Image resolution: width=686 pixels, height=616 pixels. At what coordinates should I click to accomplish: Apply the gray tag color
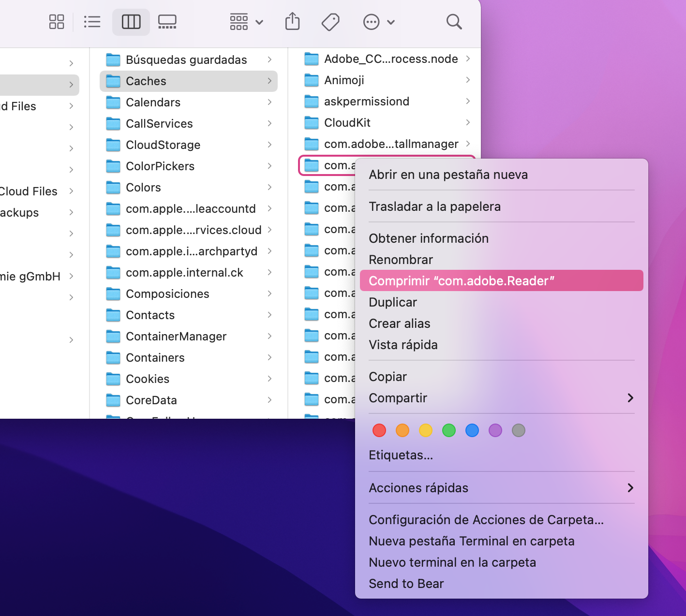[x=519, y=430]
